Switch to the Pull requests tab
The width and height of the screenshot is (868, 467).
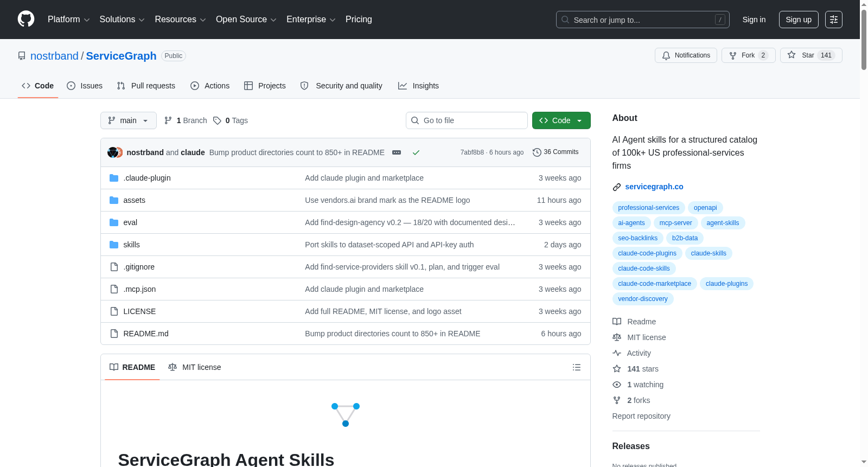[146, 86]
